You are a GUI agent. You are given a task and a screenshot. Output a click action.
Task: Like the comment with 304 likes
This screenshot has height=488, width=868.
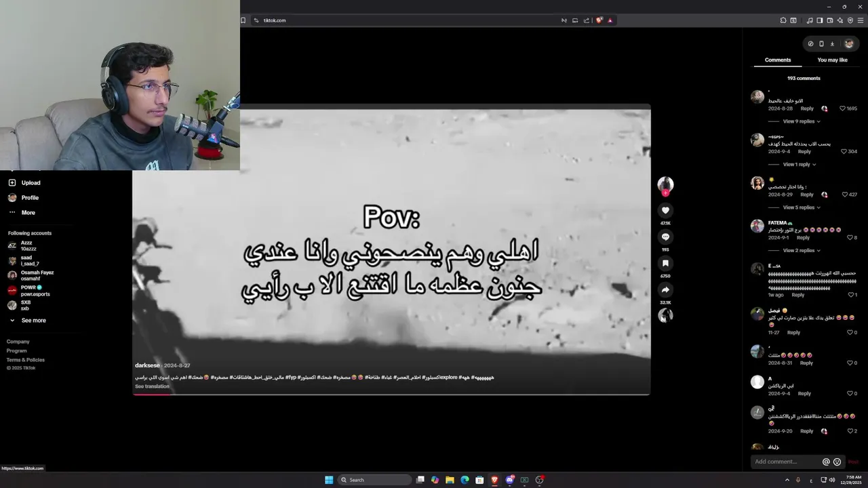point(844,151)
